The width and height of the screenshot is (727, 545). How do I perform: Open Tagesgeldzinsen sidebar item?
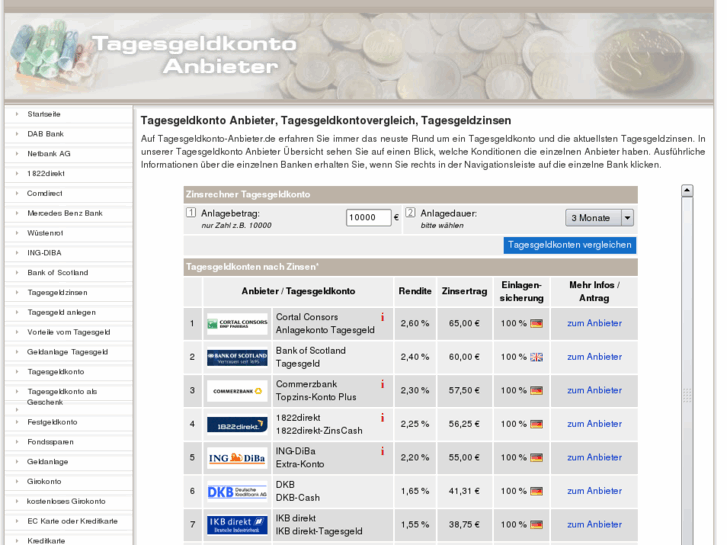[57, 293]
